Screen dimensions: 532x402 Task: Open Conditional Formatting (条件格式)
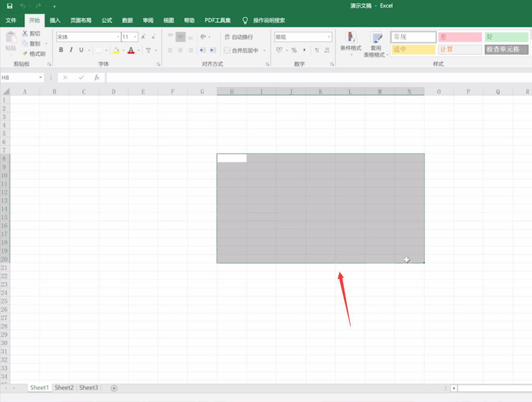click(351, 44)
